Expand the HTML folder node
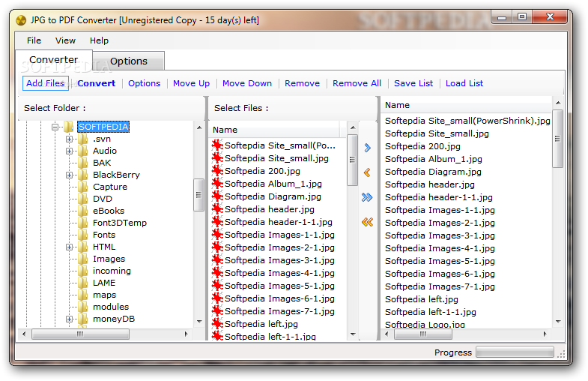 [69, 247]
